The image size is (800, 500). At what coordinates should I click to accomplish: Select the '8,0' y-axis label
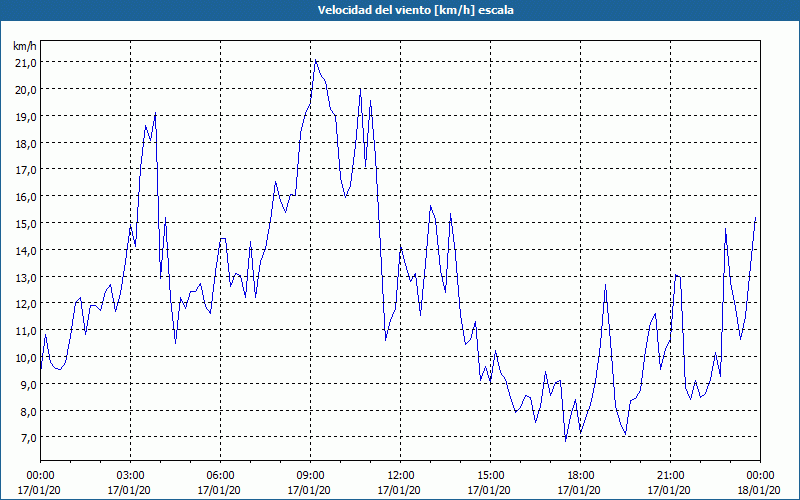(x=28, y=411)
